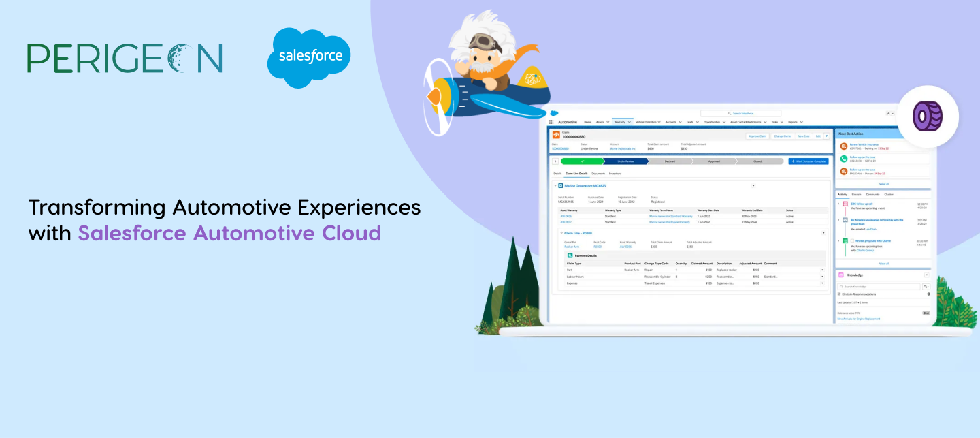Expand the EBC follow-up call activity

coord(838,204)
